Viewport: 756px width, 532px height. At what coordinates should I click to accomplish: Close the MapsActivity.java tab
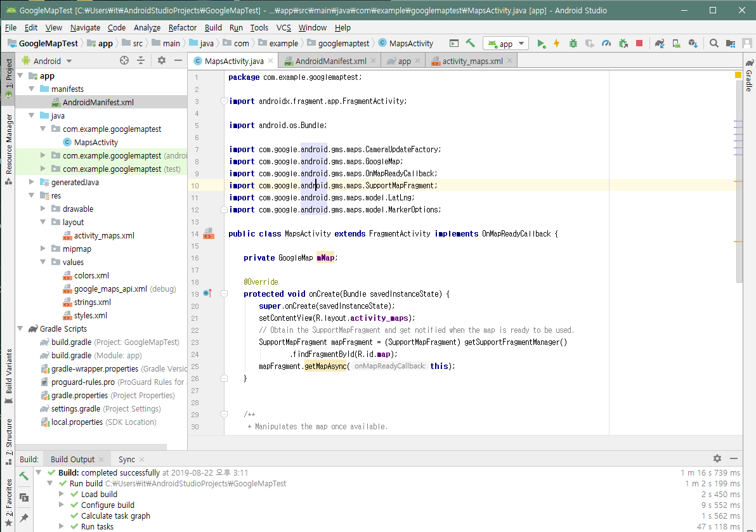(270, 61)
